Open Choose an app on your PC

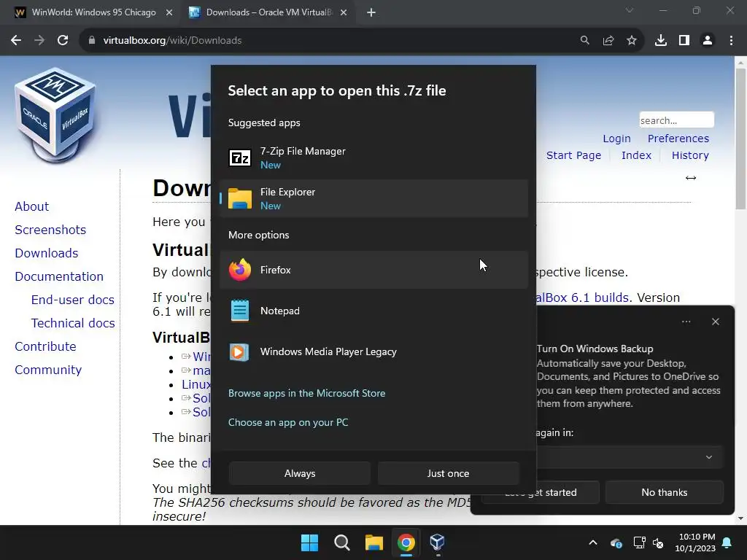click(x=288, y=422)
